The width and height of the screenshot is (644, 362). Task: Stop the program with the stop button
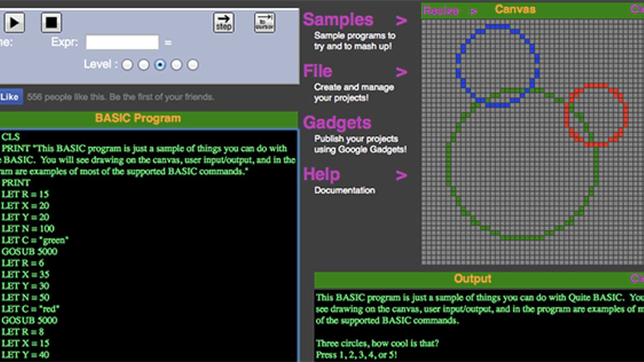[x=52, y=23]
